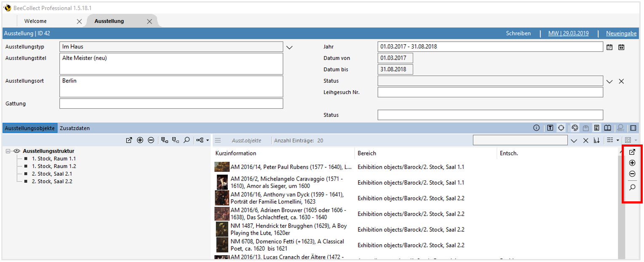
Task: Open the Ausstellungstyp dropdown arrow
Action: [x=289, y=47]
